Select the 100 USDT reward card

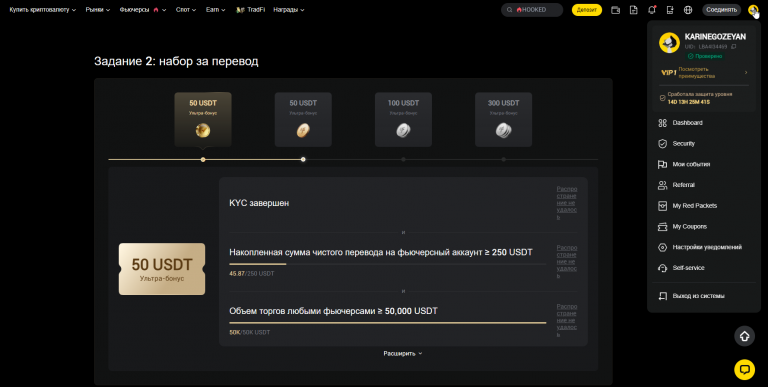[403, 120]
